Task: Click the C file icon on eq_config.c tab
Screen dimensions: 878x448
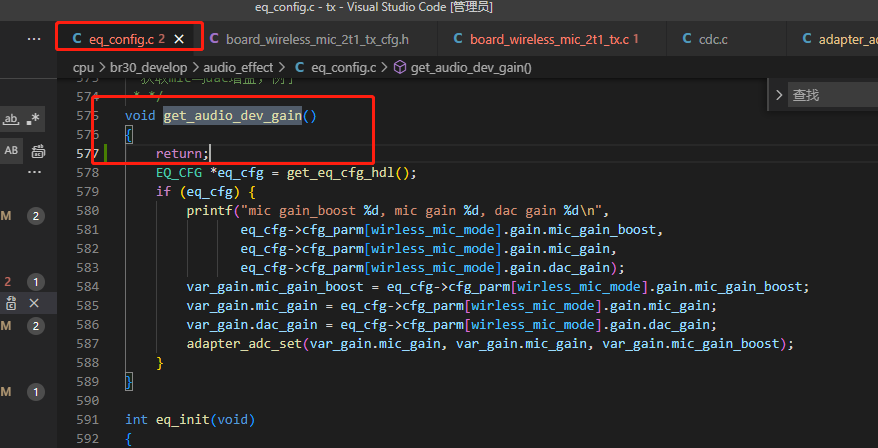Action: 77,39
